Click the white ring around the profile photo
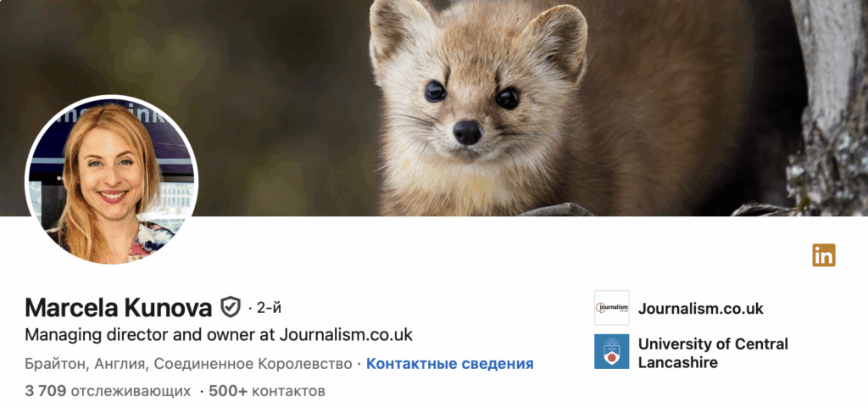Image resolution: width=868 pixels, height=408 pixels. point(112,97)
